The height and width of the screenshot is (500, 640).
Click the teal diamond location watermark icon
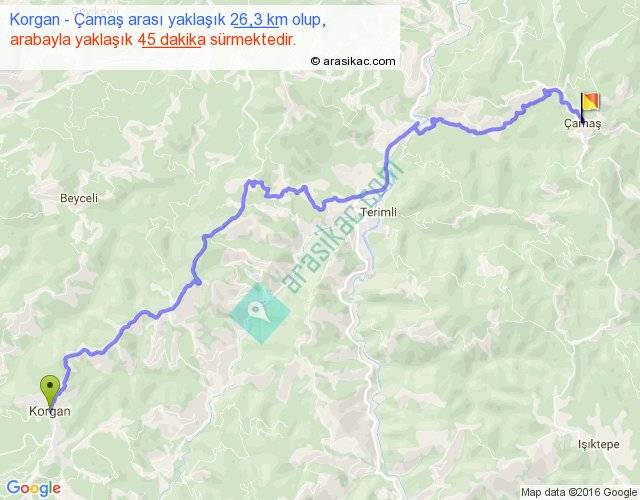[x=260, y=313]
